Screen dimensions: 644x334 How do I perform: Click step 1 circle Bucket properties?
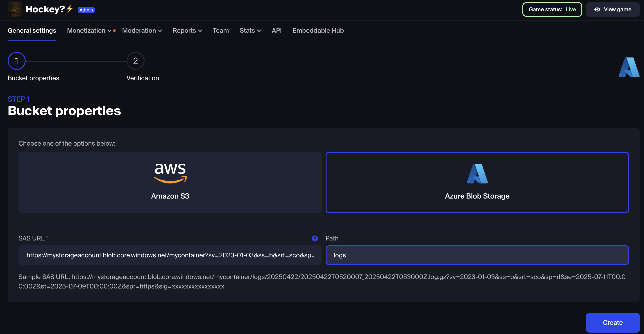(16, 61)
